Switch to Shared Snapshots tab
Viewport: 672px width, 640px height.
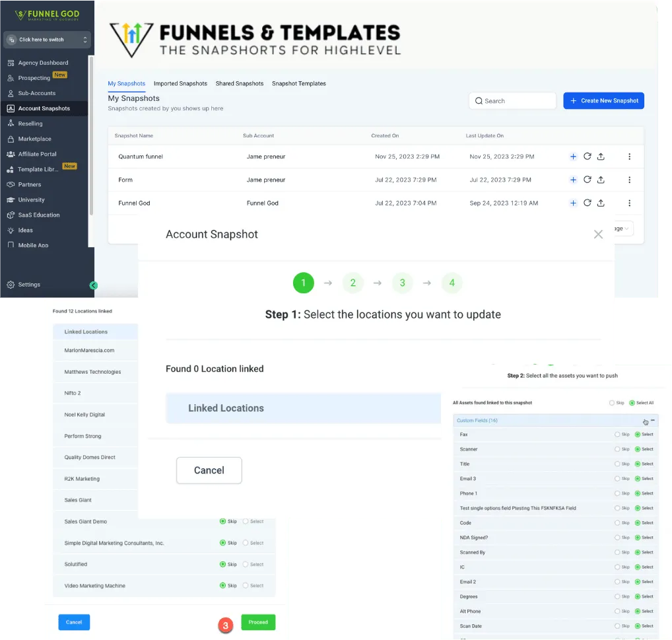240,84
